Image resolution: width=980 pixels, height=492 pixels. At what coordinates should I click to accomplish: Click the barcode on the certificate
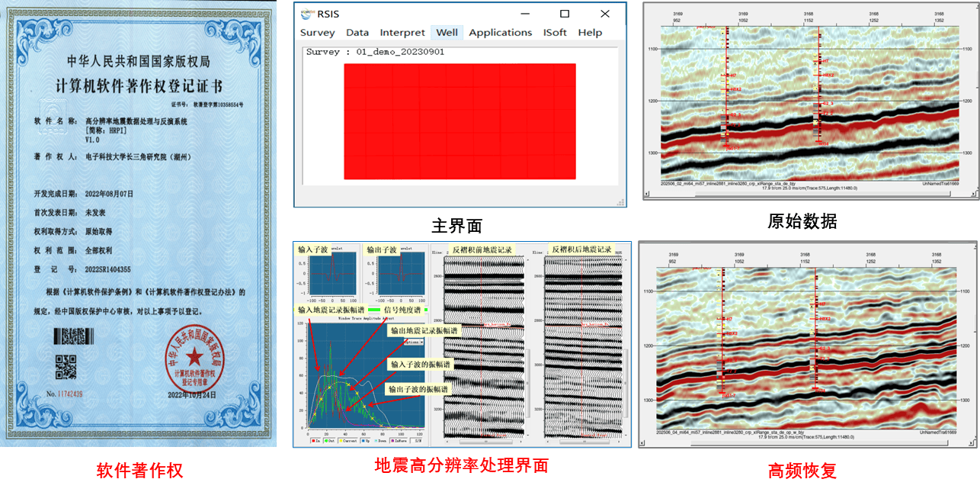(x=71, y=335)
